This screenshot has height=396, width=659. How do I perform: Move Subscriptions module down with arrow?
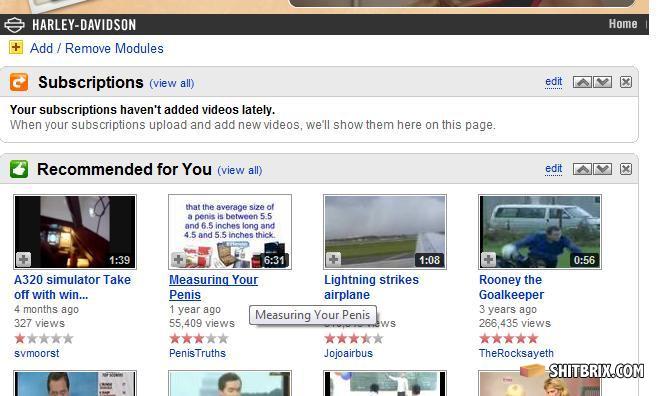(602, 82)
